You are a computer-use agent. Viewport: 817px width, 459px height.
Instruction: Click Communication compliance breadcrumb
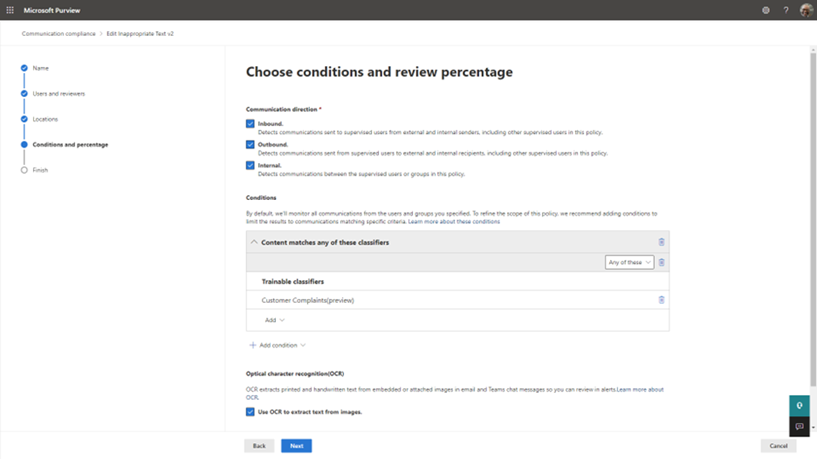point(59,34)
